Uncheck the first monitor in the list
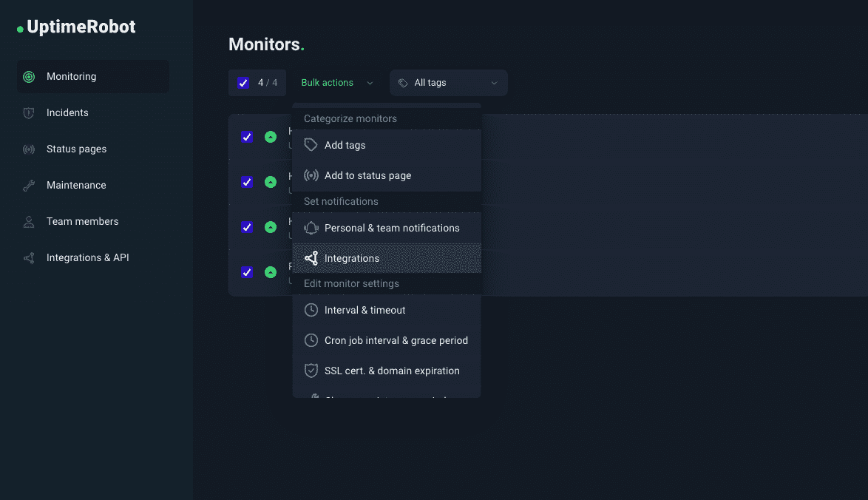This screenshot has height=500, width=868. pos(246,138)
